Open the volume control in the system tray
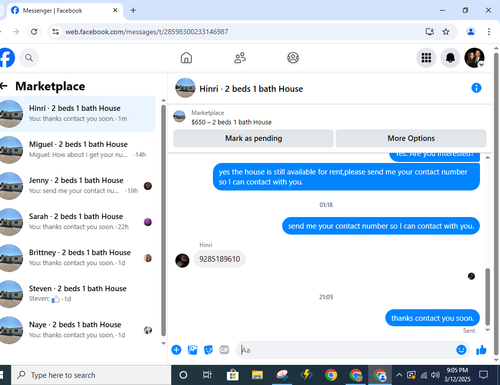 point(435,375)
